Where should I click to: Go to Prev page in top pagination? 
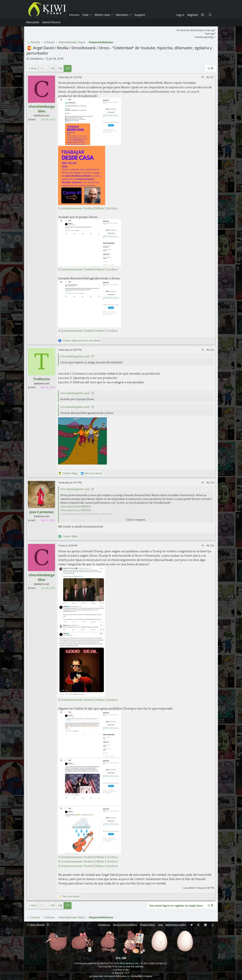(33, 68)
